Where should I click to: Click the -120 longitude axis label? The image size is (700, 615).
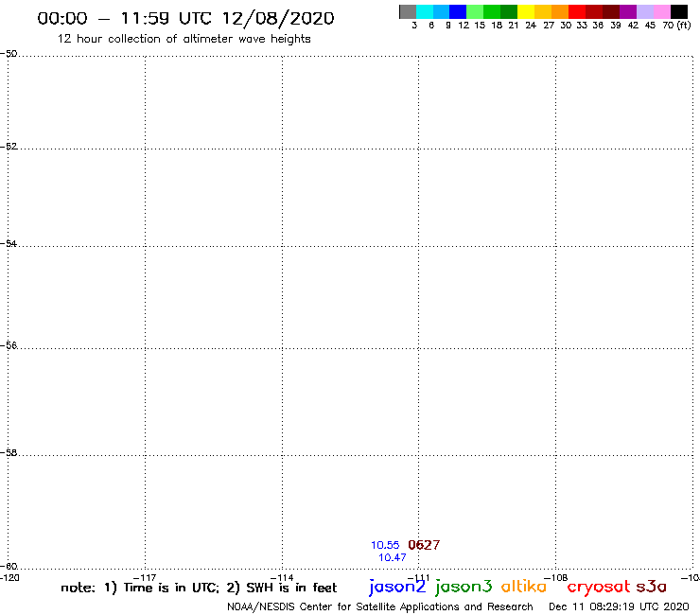tap(9, 578)
